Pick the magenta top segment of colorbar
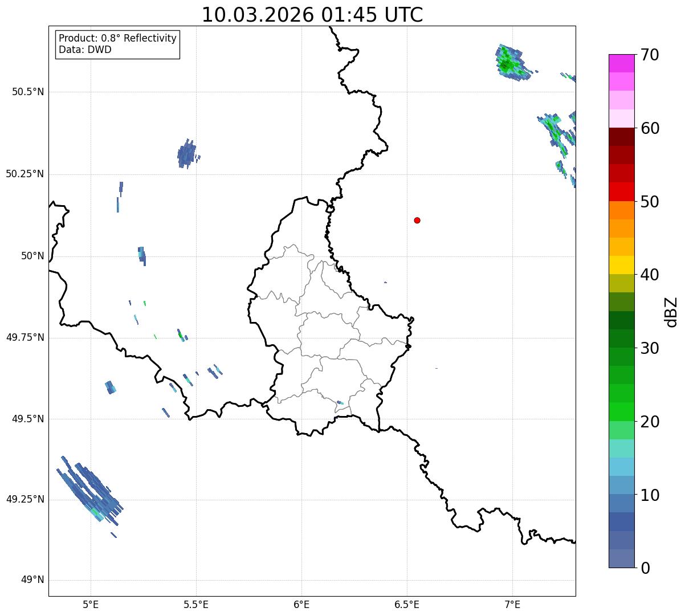The width and height of the screenshot is (685, 616). coord(621,63)
